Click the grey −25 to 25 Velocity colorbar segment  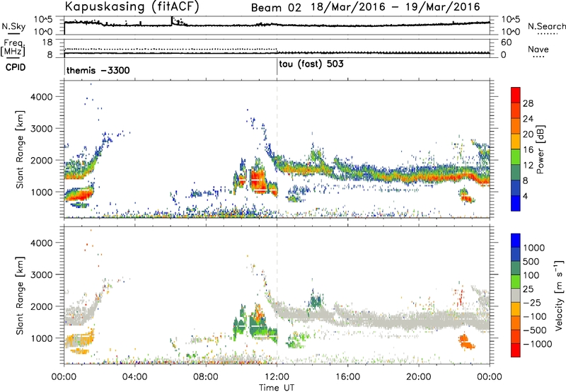coord(516,295)
